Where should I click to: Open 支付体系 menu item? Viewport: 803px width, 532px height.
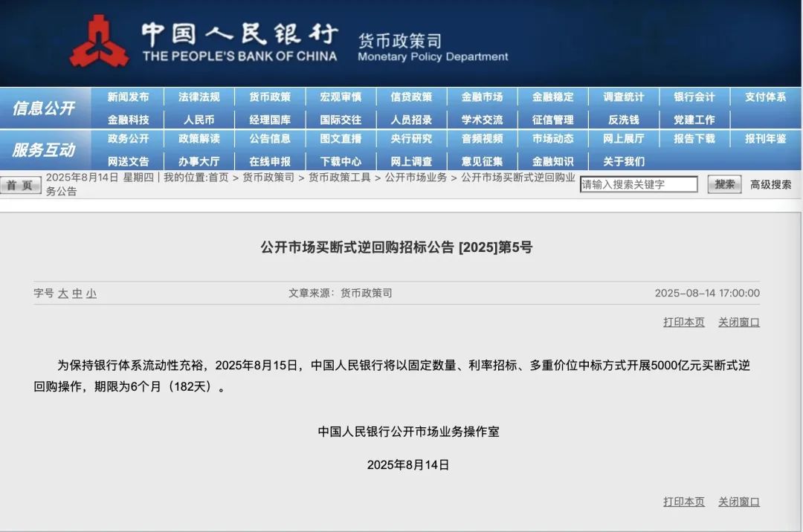point(765,97)
